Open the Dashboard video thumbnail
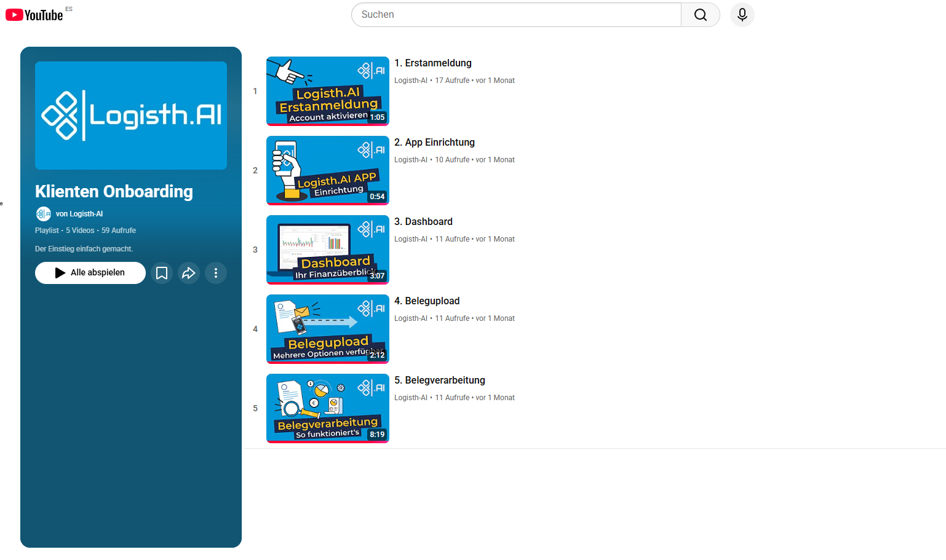946x560 pixels. [327, 250]
